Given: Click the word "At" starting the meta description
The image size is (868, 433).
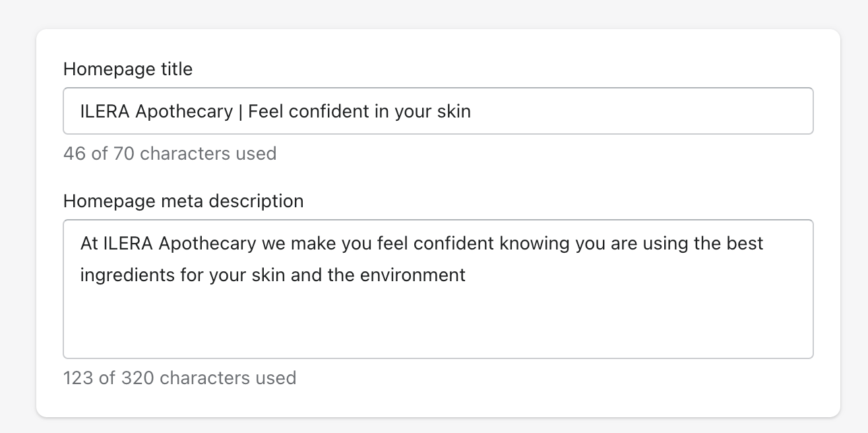Looking at the screenshot, I should click(89, 243).
